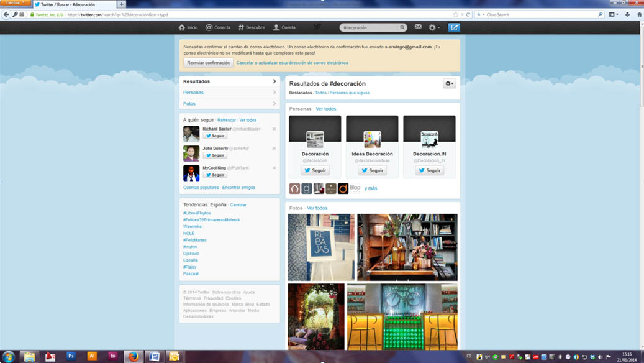Dismiss MyCool King follow suggestion

pos(274,168)
